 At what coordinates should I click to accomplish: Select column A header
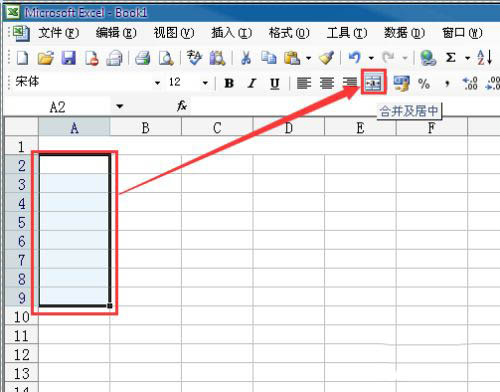point(74,127)
